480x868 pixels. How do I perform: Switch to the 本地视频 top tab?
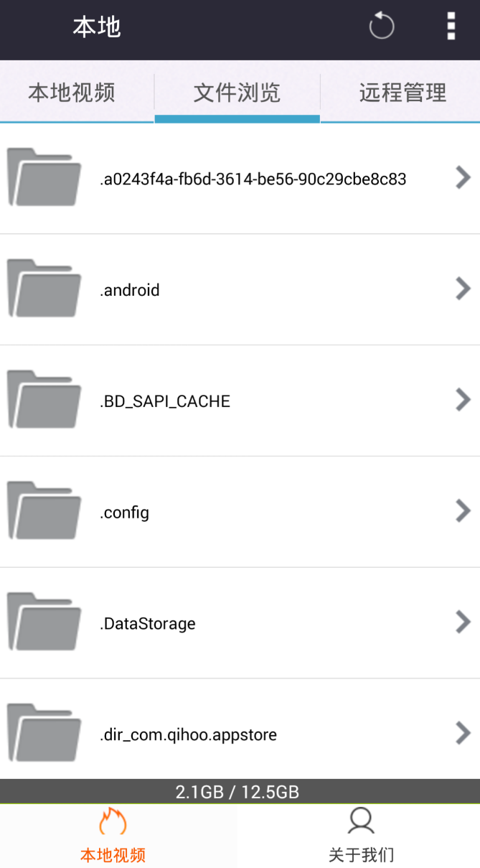[72, 93]
